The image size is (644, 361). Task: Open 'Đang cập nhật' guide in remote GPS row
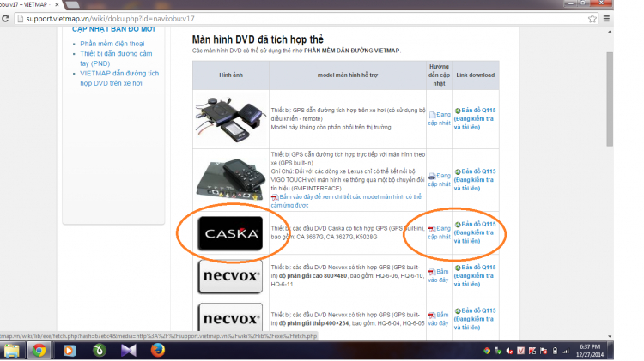(x=439, y=118)
